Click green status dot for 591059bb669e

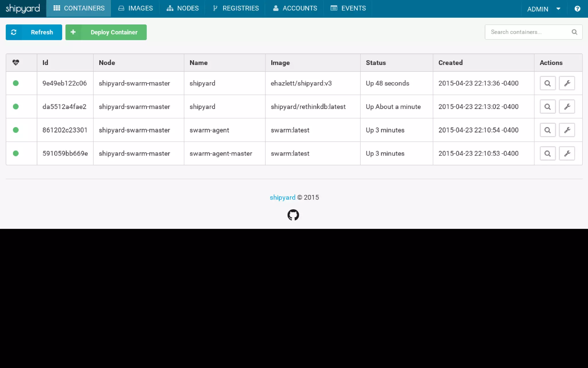pos(16,154)
